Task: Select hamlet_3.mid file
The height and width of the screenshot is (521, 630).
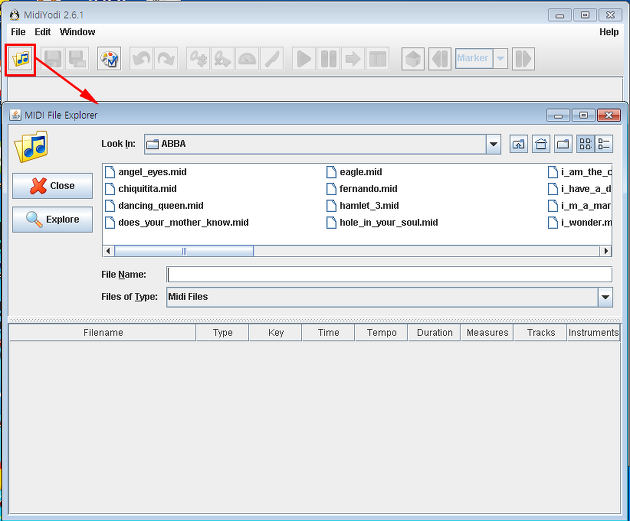Action: pos(362,206)
